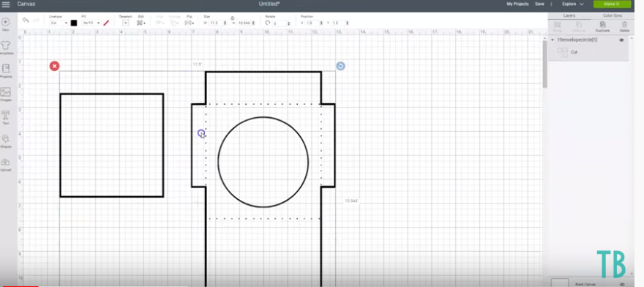
Task: Toggle visibility of 19envelopecircle layer
Action: click(x=621, y=40)
